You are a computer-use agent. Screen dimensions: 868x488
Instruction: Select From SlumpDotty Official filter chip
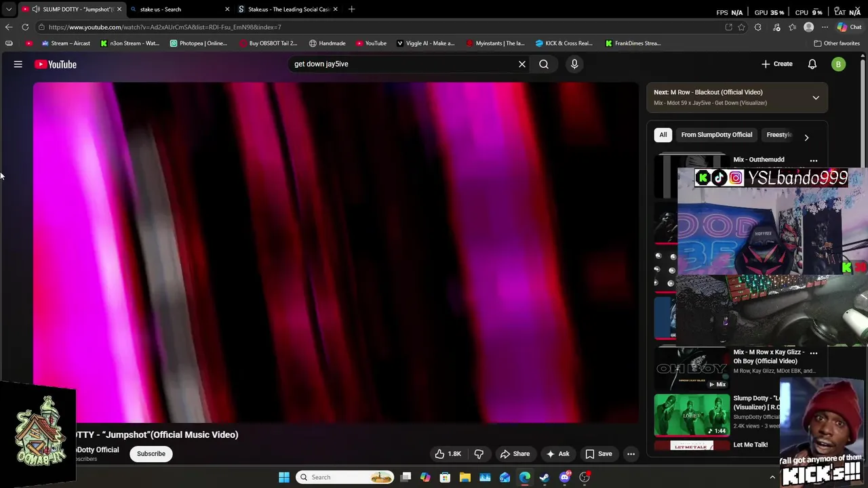(717, 135)
